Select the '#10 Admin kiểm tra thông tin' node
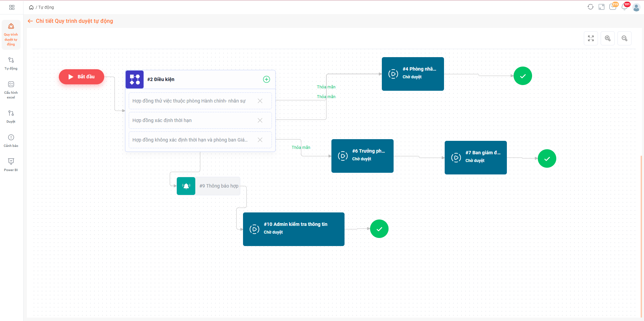 click(x=293, y=229)
